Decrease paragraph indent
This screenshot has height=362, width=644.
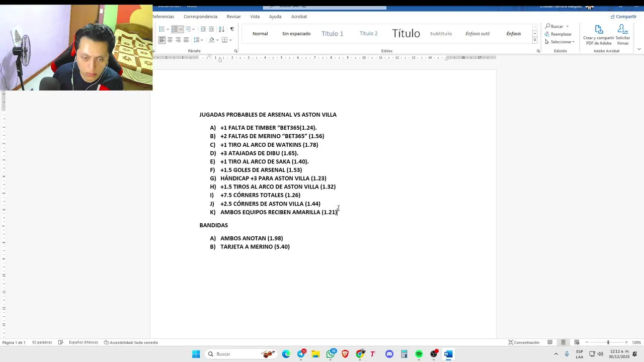click(x=203, y=29)
